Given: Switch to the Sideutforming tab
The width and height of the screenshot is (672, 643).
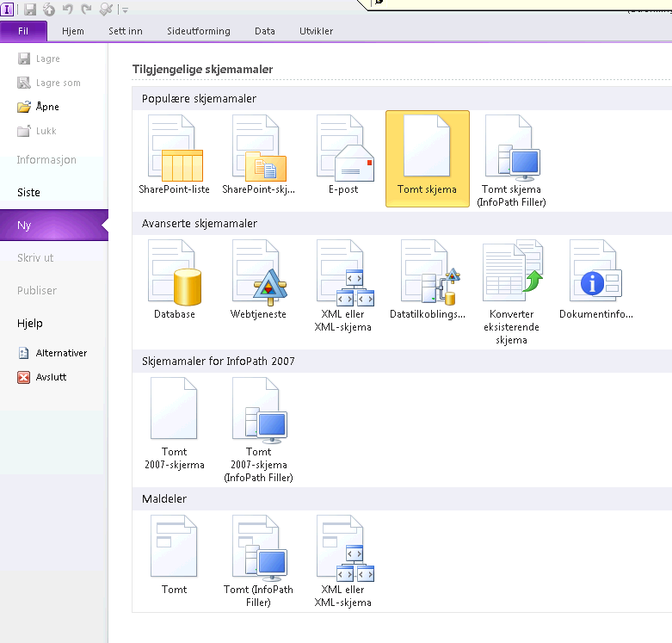Looking at the screenshot, I should click(x=199, y=31).
